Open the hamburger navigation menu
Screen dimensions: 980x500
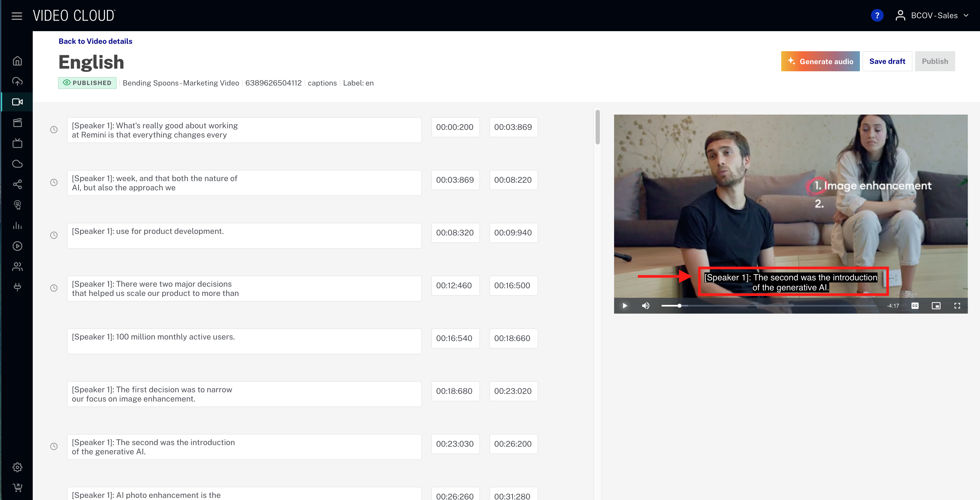[16, 16]
